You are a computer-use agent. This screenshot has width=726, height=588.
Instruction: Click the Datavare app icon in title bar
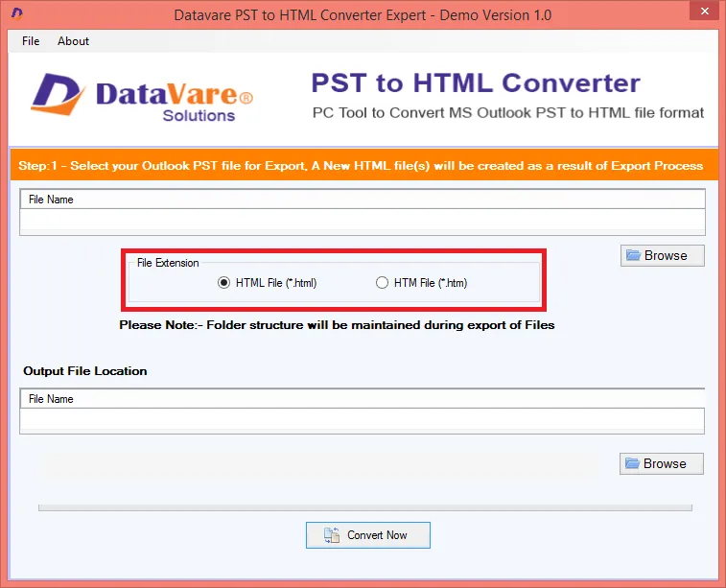coord(16,13)
